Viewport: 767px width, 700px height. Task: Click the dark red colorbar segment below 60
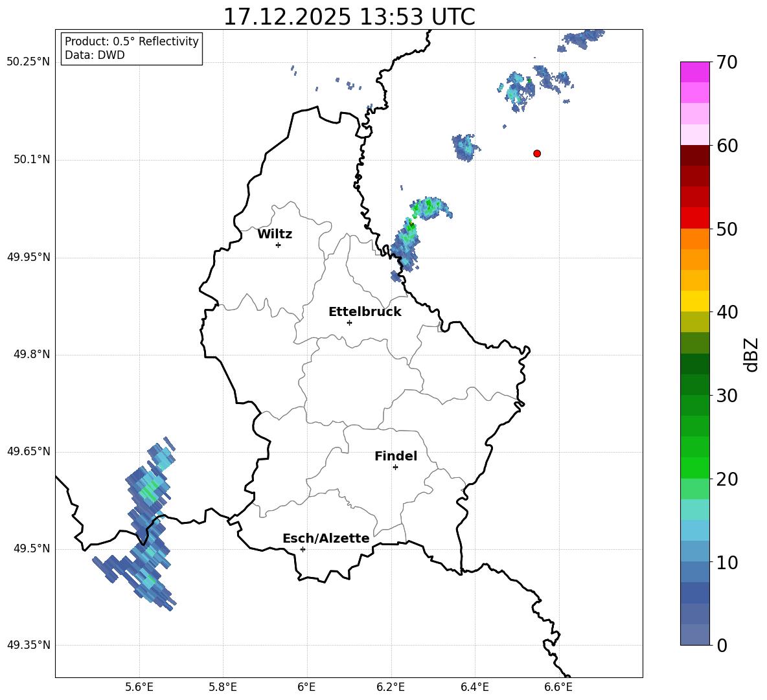point(695,155)
